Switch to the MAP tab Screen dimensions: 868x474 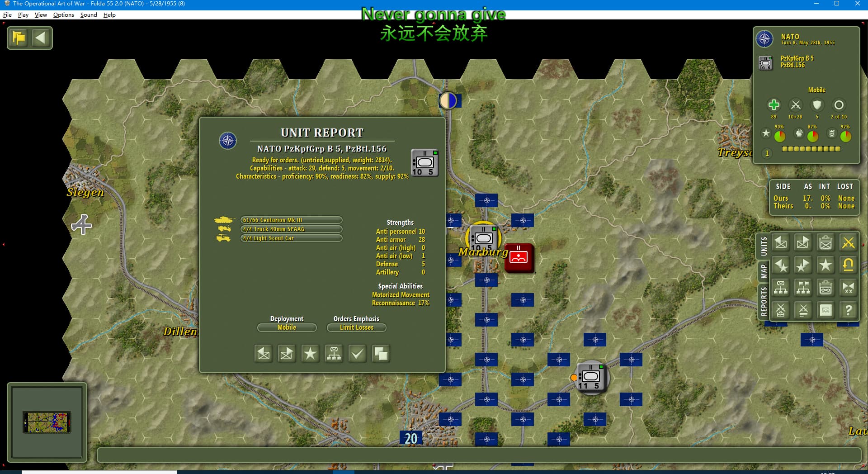coord(764,271)
